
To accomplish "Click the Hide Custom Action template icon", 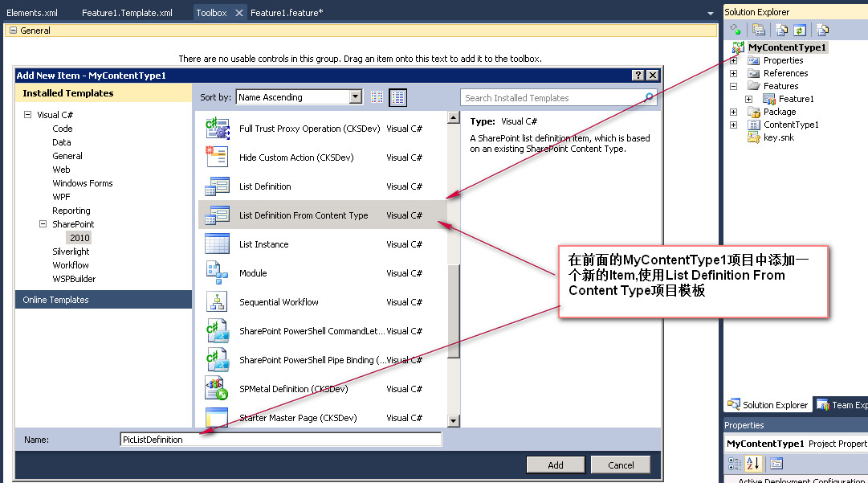I will click(217, 157).
